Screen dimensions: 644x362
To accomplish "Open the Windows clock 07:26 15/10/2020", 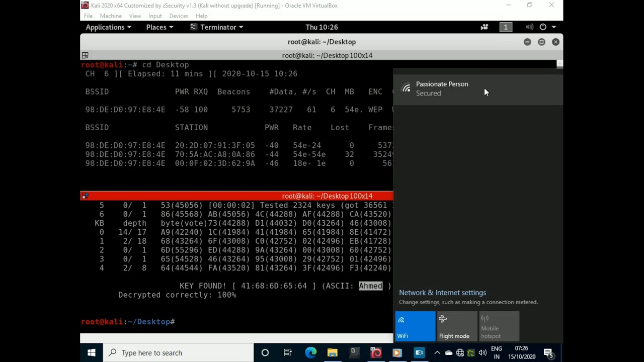I will 522,353.
